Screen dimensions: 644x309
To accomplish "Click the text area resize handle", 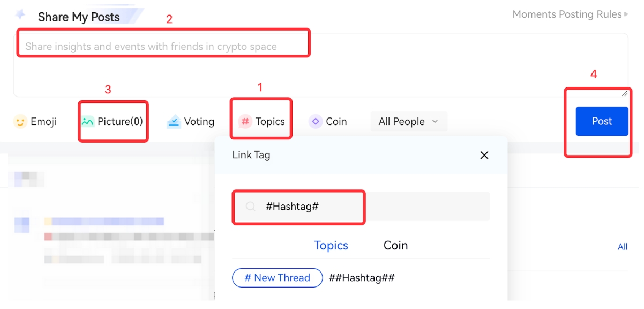I will tap(624, 93).
